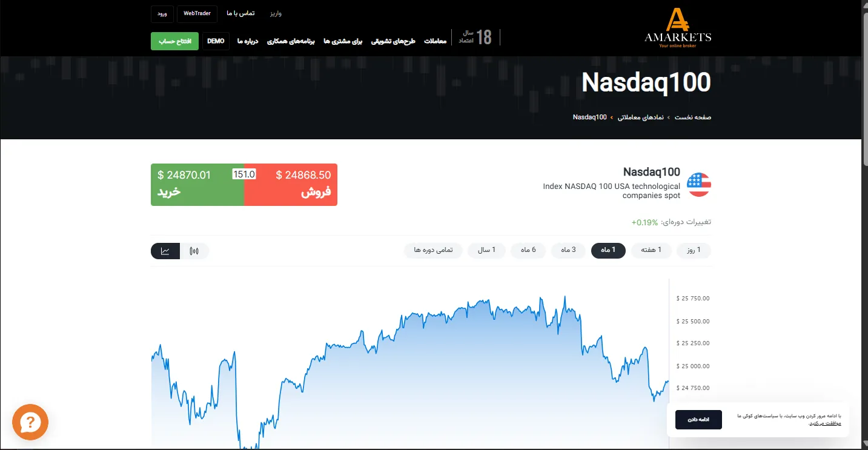Click the 18 years trust badge

point(475,37)
